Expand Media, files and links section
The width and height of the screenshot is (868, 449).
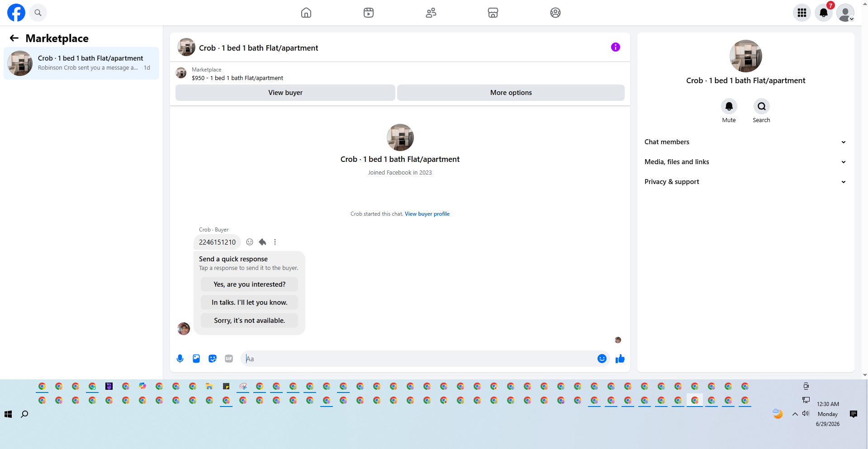[745, 162]
